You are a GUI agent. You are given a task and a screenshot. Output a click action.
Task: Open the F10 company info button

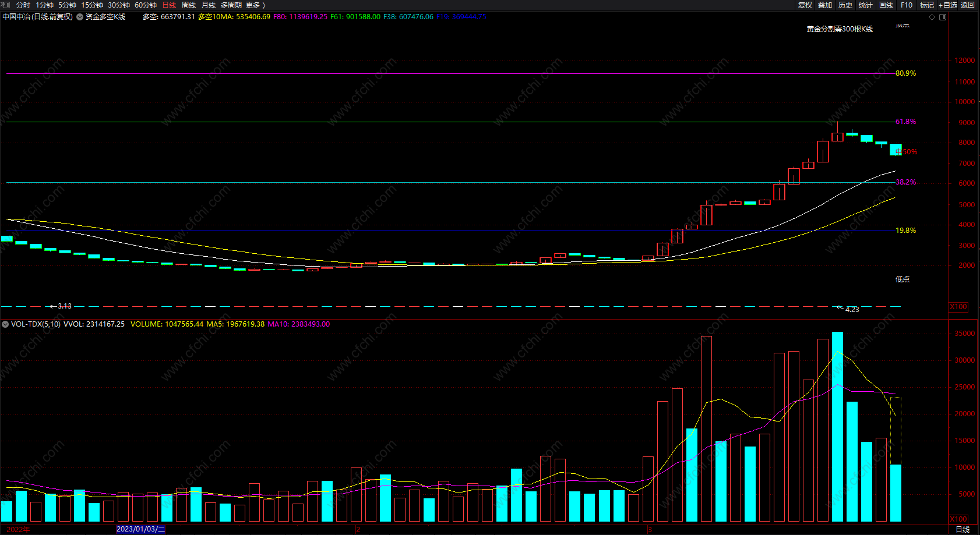pyautogui.click(x=907, y=5)
